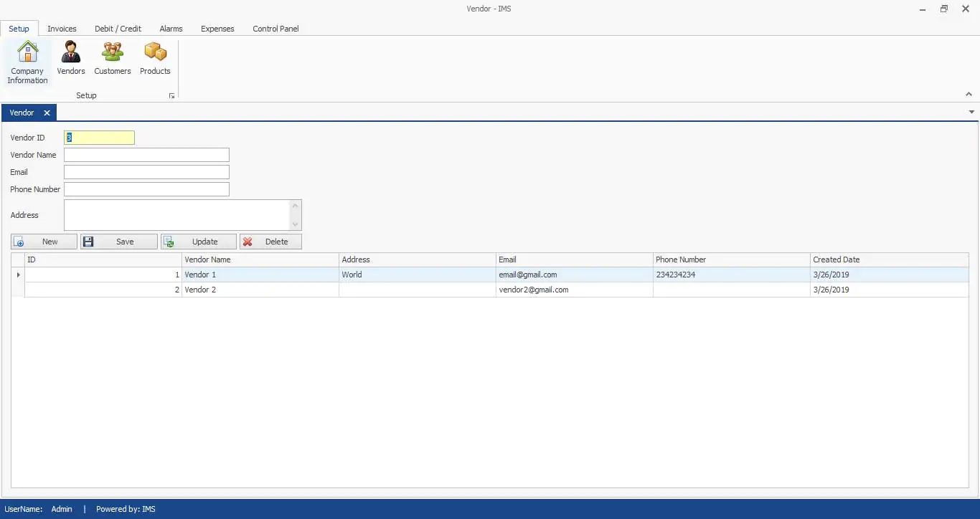The height and width of the screenshot is (519, 980).
Task: Switch to the Invoices ribbon tab
Action: click(62, 29)
